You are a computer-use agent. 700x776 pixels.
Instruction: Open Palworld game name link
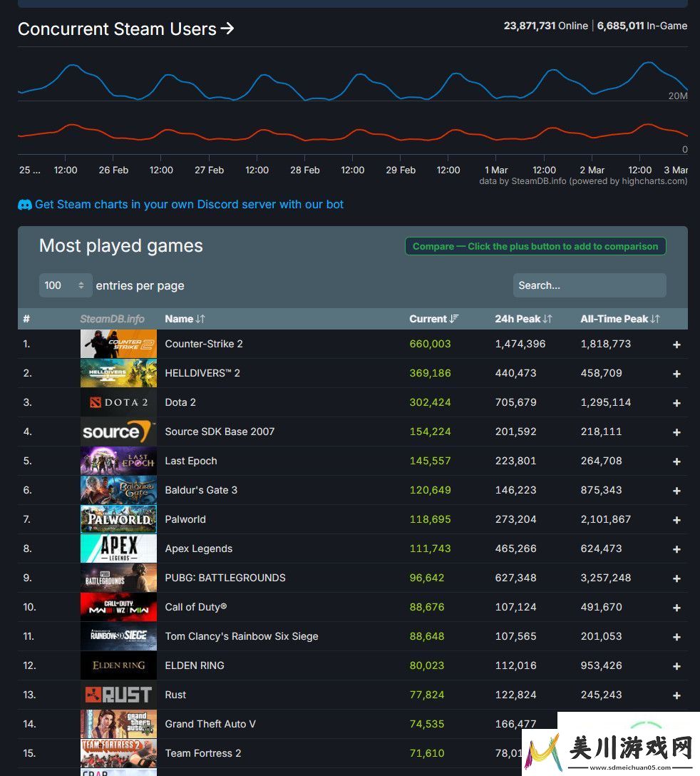(x=185, y=519)
